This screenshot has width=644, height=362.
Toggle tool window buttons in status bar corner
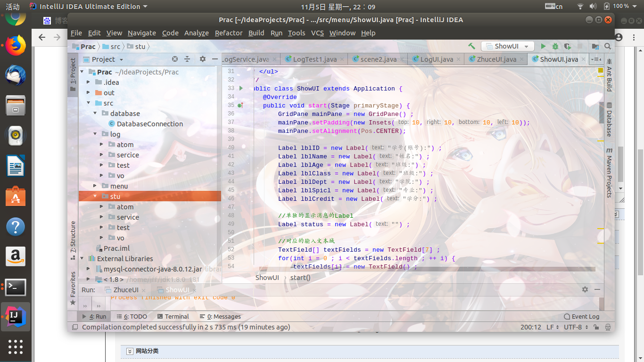(x=75, y=327)
